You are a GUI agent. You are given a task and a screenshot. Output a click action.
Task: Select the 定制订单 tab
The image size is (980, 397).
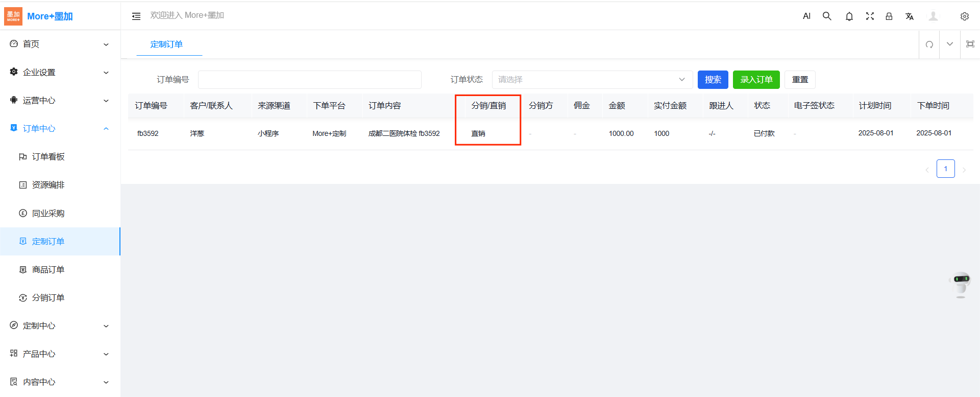(x=166, y=44)
